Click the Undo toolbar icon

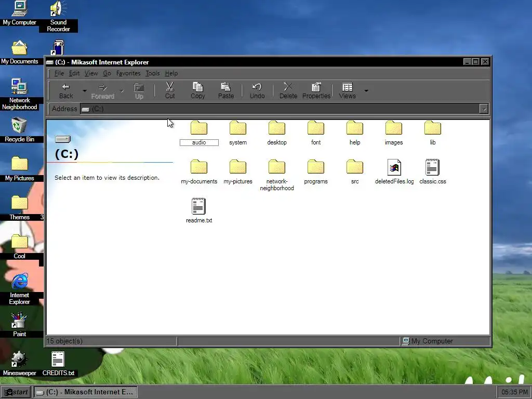point(257,87)
